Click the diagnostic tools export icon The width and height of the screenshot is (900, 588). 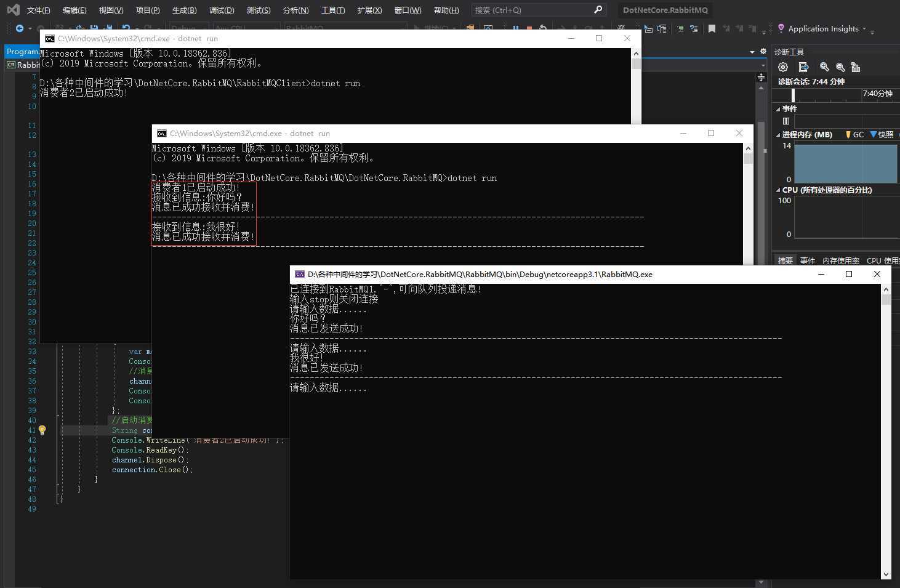point(803,67)
